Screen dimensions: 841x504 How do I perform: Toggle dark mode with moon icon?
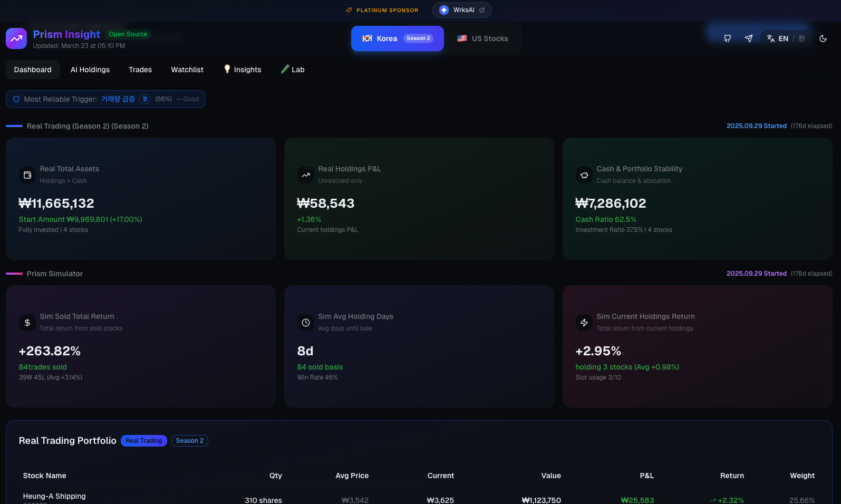[x=823, y=38]
